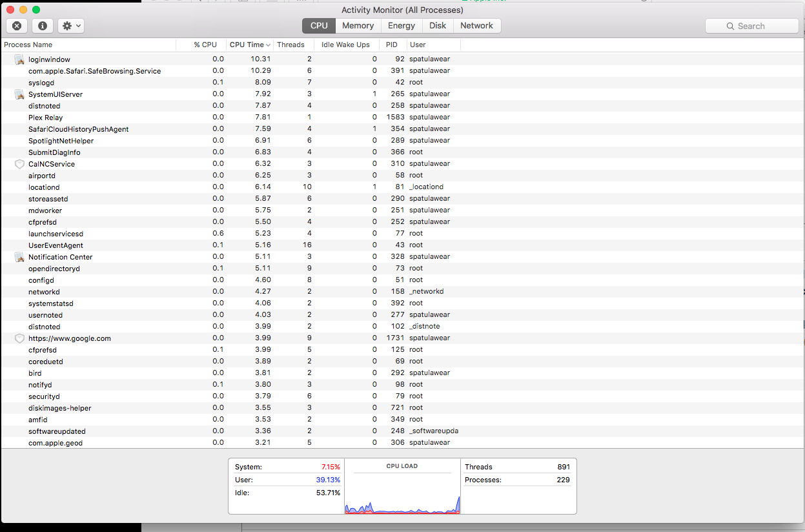The height and width of the screenshot is (532, 805).
Task: Click the System 7.15% value
Action: pos(331,467)
